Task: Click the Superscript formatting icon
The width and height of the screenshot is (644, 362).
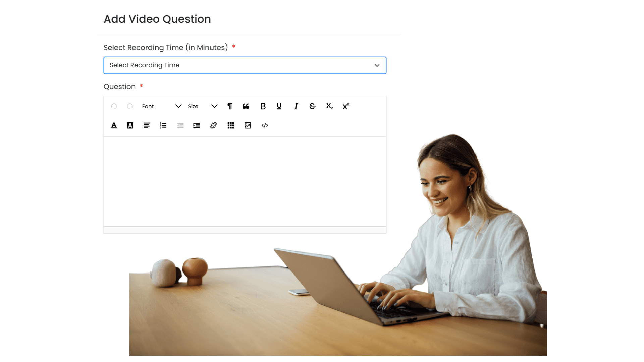Action: point(346,106)
